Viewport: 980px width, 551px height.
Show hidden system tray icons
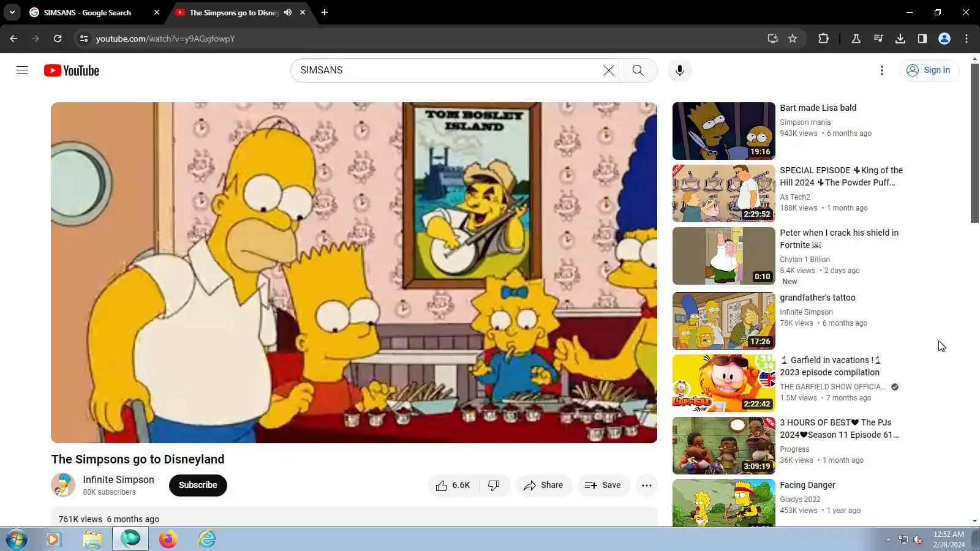pos(888,539)
